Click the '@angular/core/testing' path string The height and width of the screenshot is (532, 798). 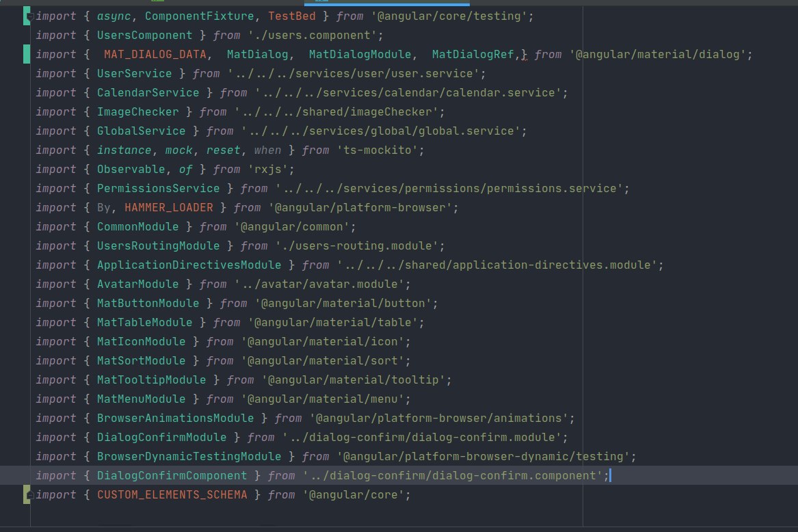click(449, 16)
